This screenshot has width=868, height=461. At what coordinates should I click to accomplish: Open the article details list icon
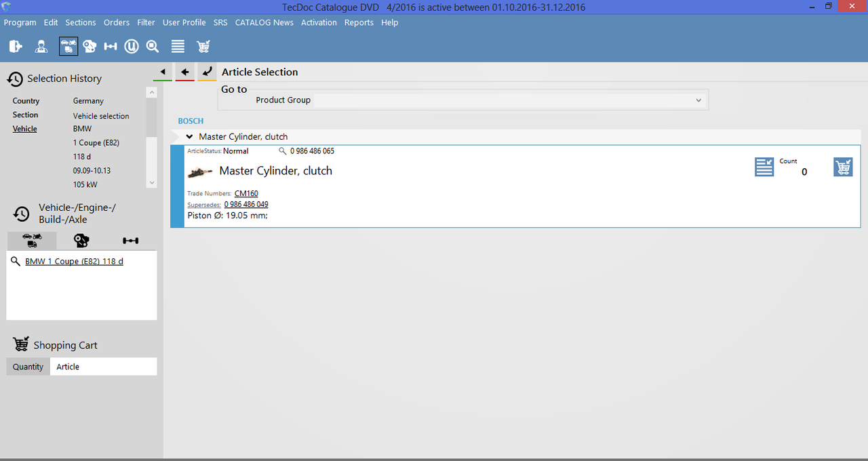tap(764, 167)
